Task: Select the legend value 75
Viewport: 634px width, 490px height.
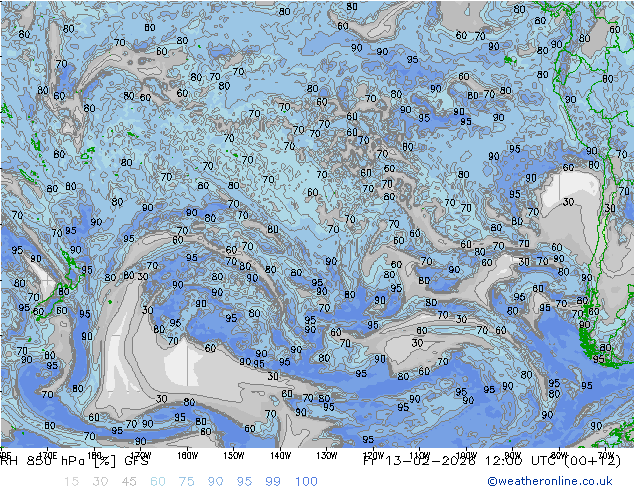Action: tap(186, 481)
